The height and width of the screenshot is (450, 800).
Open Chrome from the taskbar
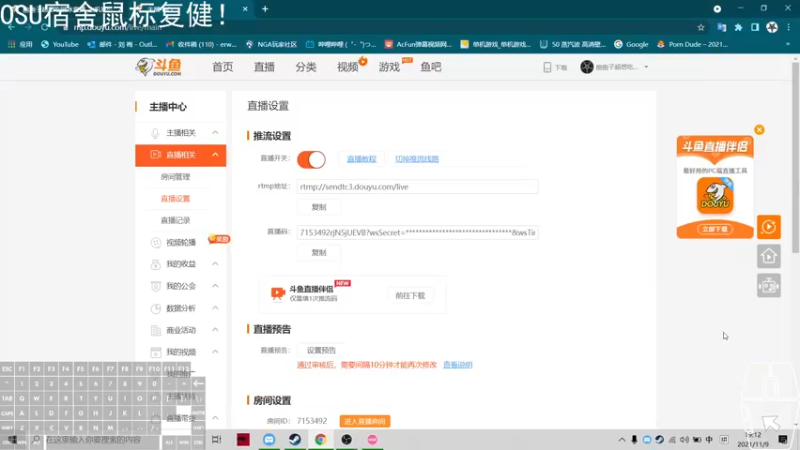point(320,439)
